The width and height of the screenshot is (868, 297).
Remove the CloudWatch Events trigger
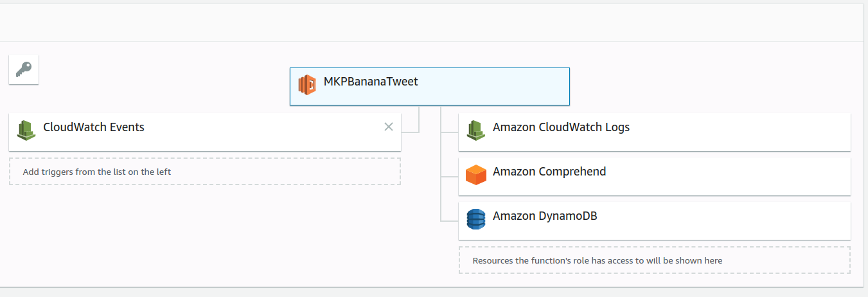click(x=388, y=127)
